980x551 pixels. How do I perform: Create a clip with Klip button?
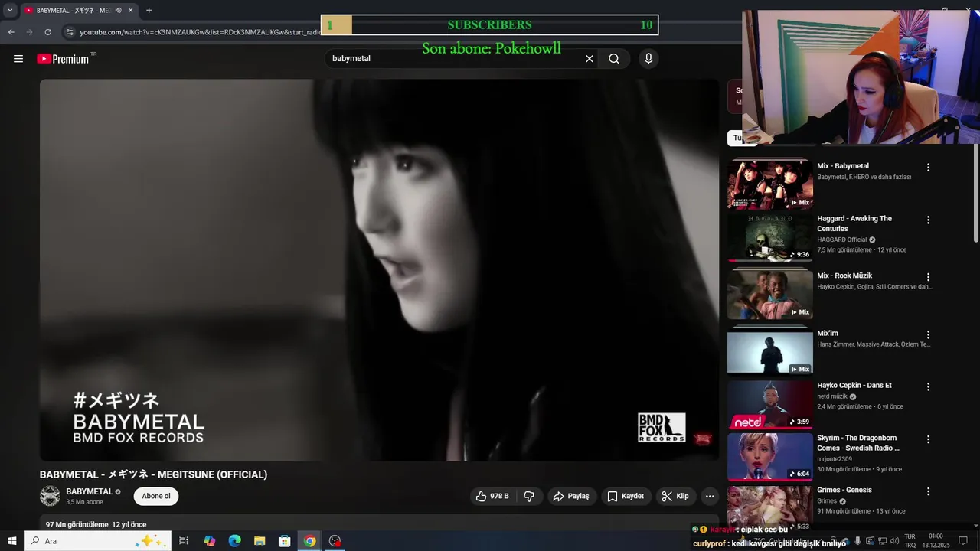point(675,496)
